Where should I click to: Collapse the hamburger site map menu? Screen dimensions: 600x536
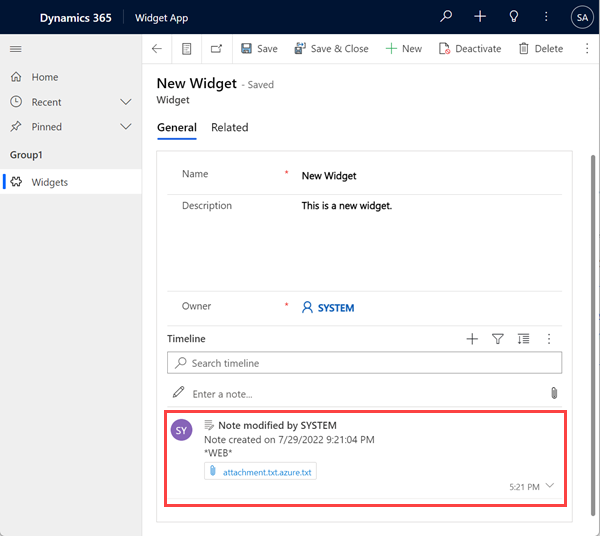16,49
